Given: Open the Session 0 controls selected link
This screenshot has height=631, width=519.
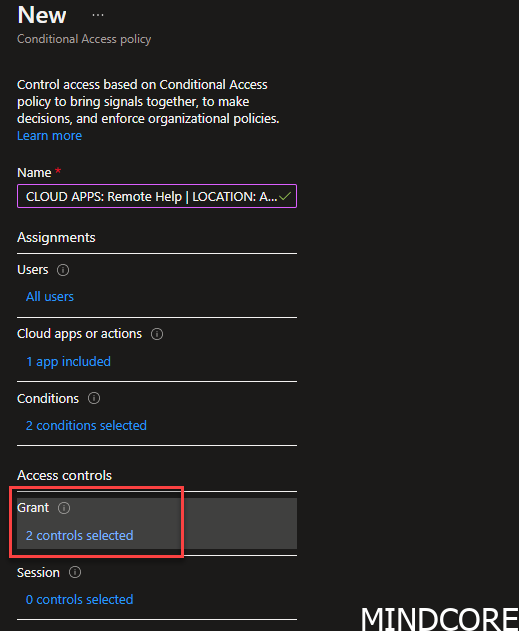Looking at the screenshot, I should 79,600.
